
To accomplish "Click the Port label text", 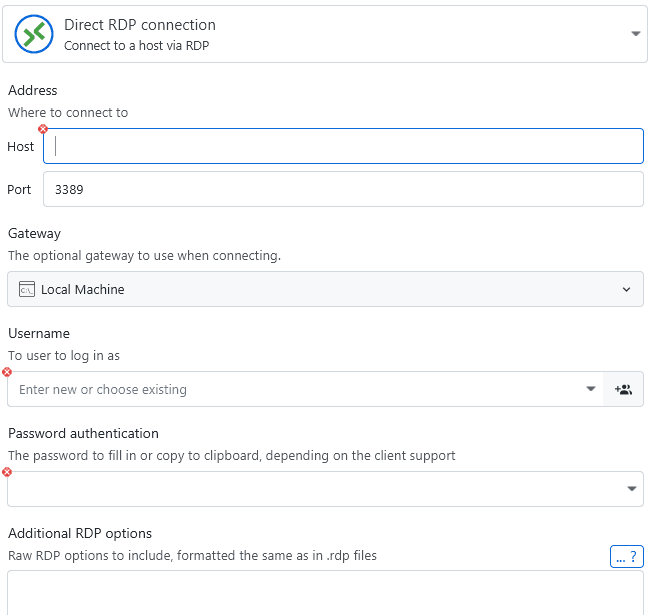I will 20,189.
